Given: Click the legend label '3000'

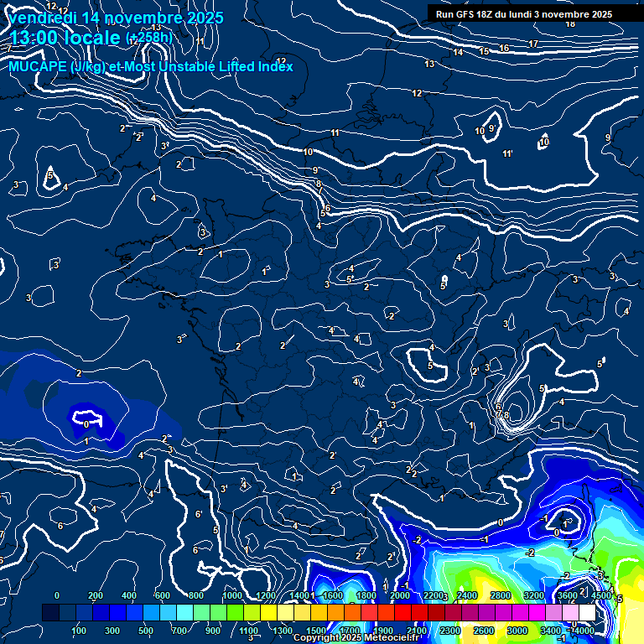Looking at the screenshot, I should (517, 631).
